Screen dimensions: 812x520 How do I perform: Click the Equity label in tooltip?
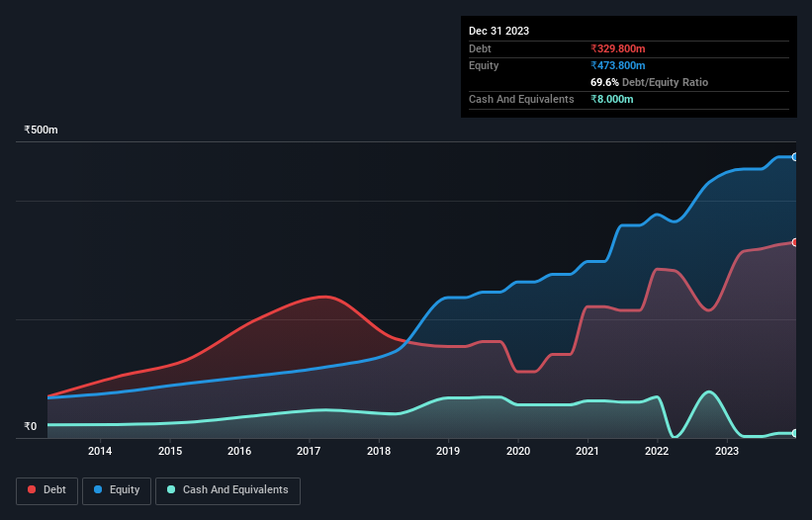484,65
